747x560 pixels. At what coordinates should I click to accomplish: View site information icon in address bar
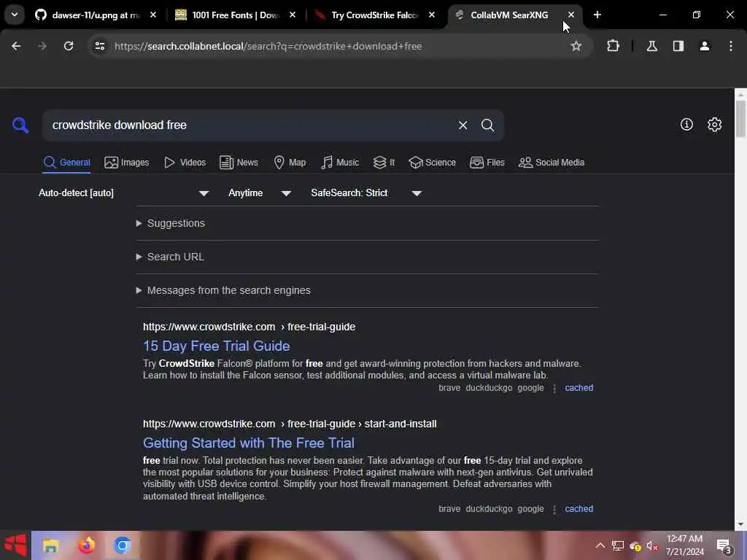pyautogui.click(x=99, y=46)
